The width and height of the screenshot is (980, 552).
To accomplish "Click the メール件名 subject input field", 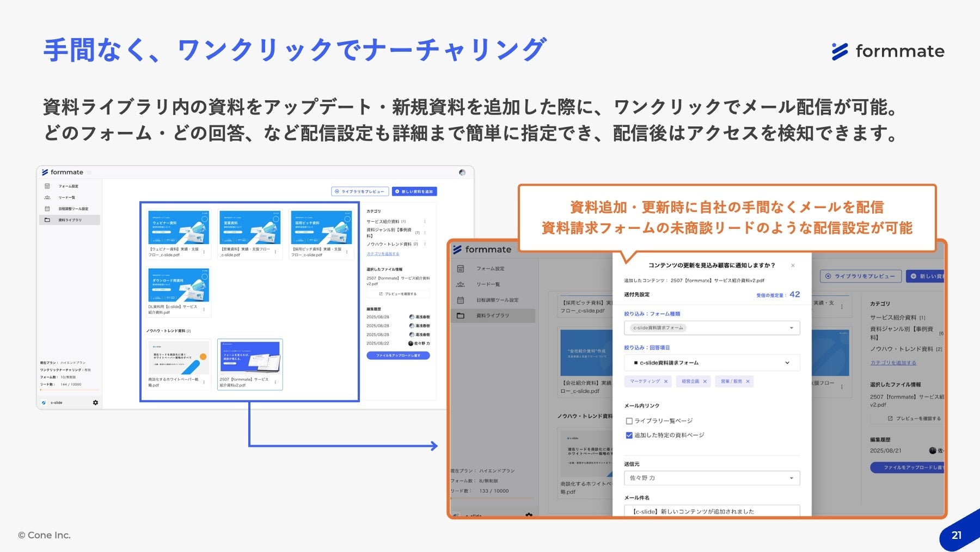I will [712, 511].
